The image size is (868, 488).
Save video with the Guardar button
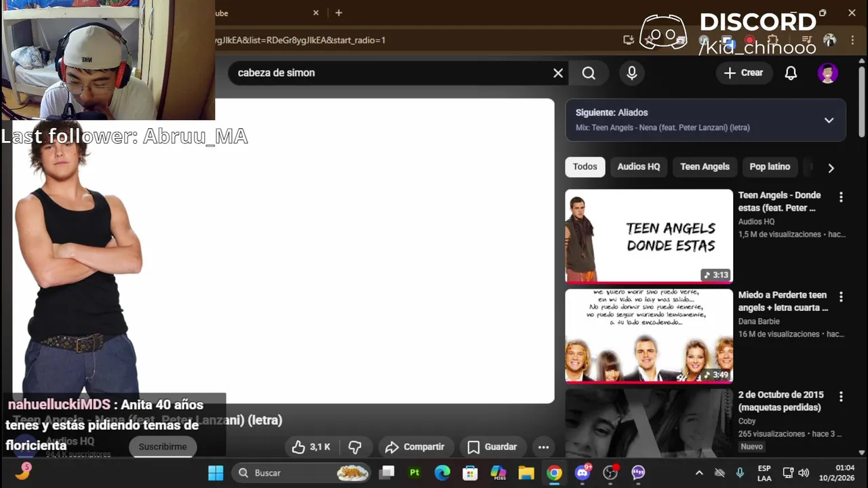492,447
